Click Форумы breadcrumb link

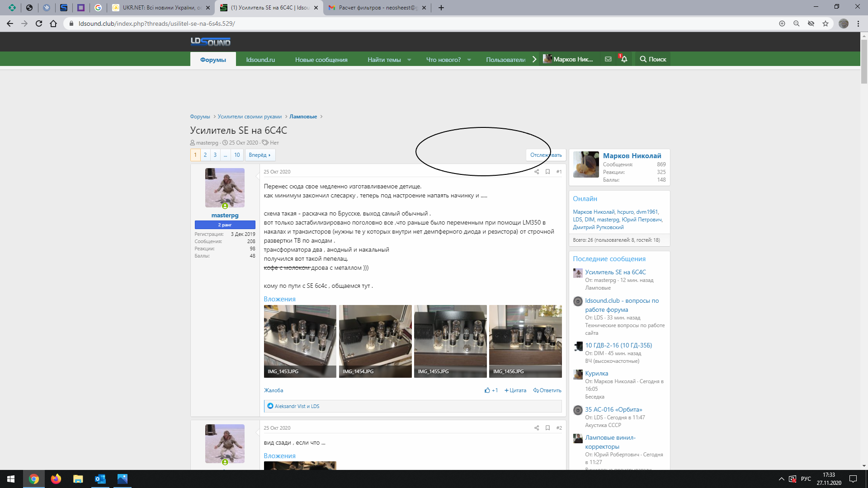pos(200,117)
